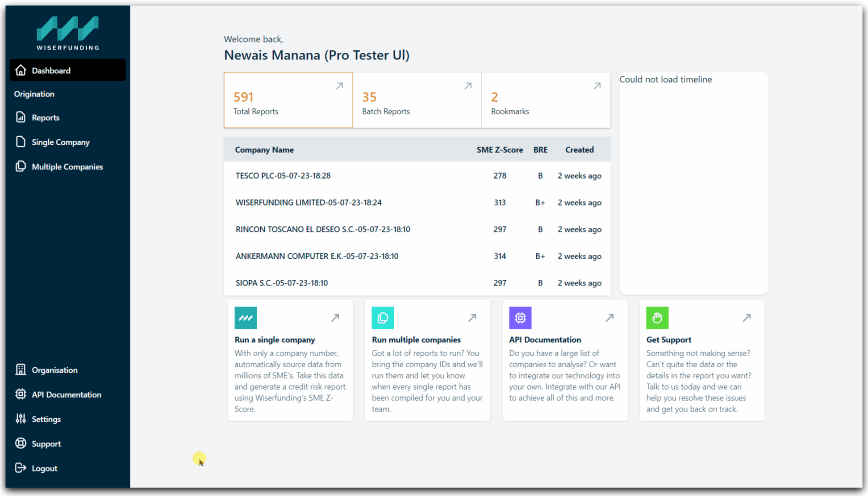Open SIOPA S.C.-05-07-23-18:10 report row
Viewport: 868px width, 496px height.
coord(417,283)
